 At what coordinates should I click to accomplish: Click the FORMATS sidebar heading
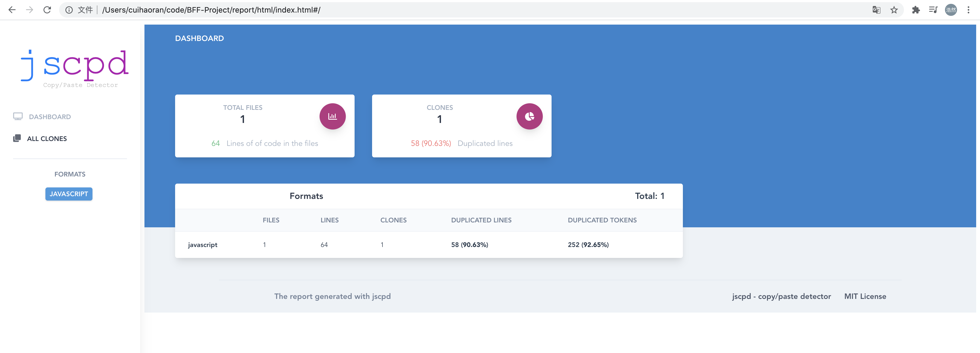tap(70, 174)
